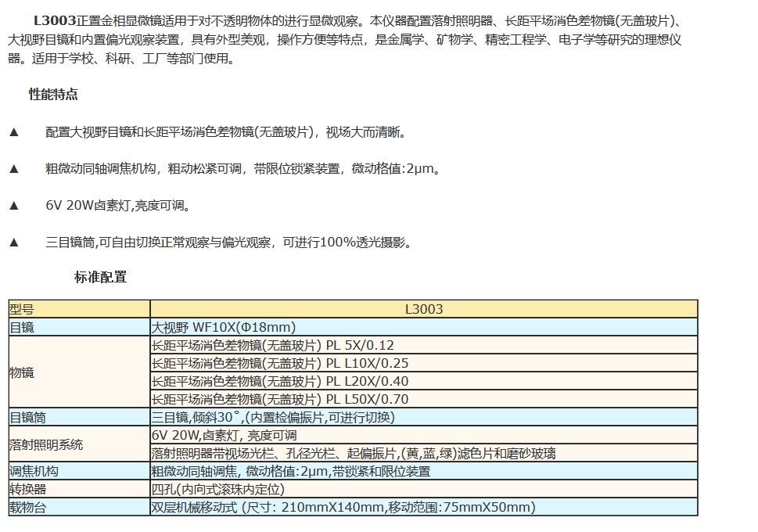758x532 pixels.
Task: Click table header cell '型号'
Action: (x=79, y=309)
